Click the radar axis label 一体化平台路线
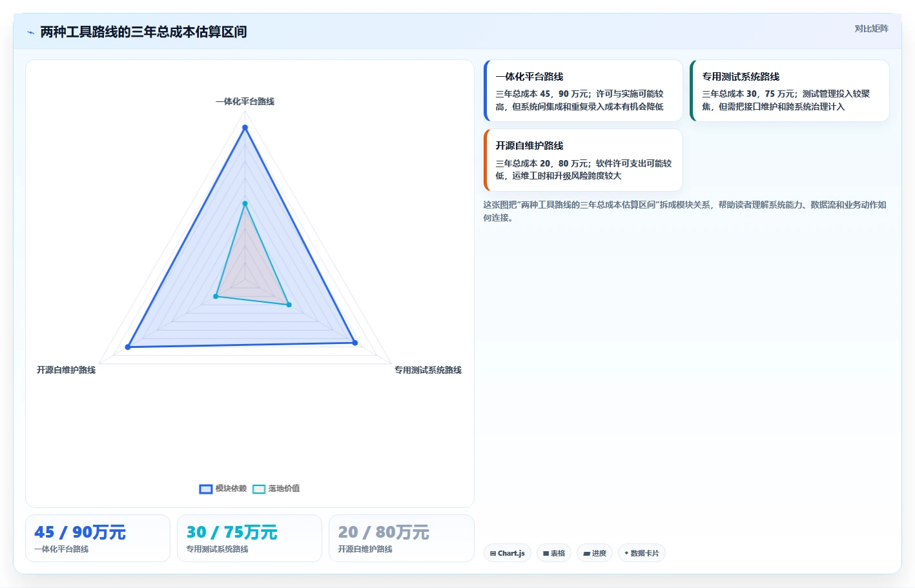 245,101
